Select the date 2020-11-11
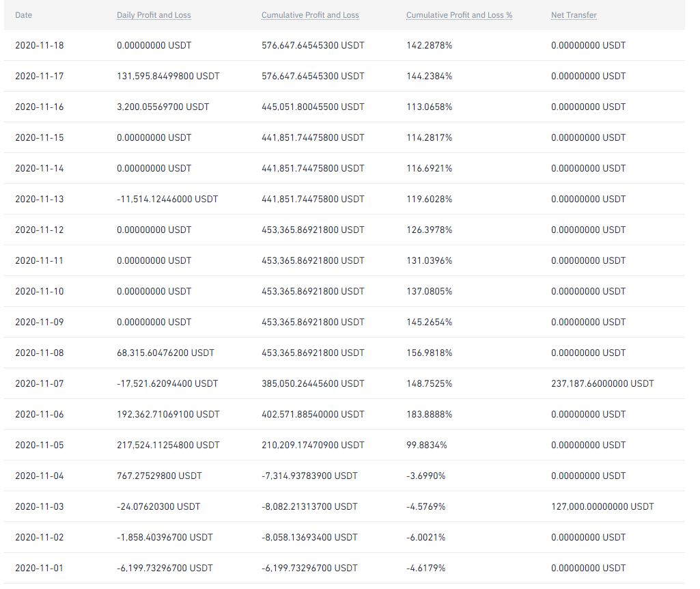 [x=40, y=261]
